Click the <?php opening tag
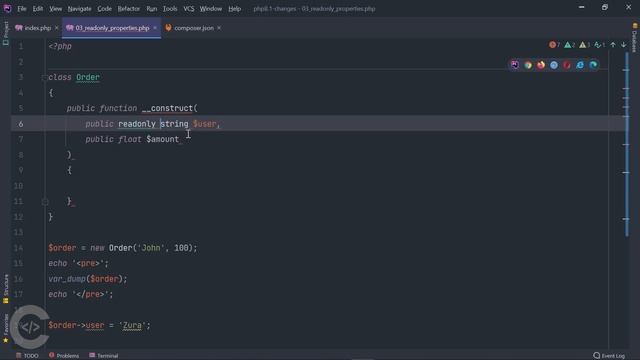The image size is (640, 360). (60, 46)
